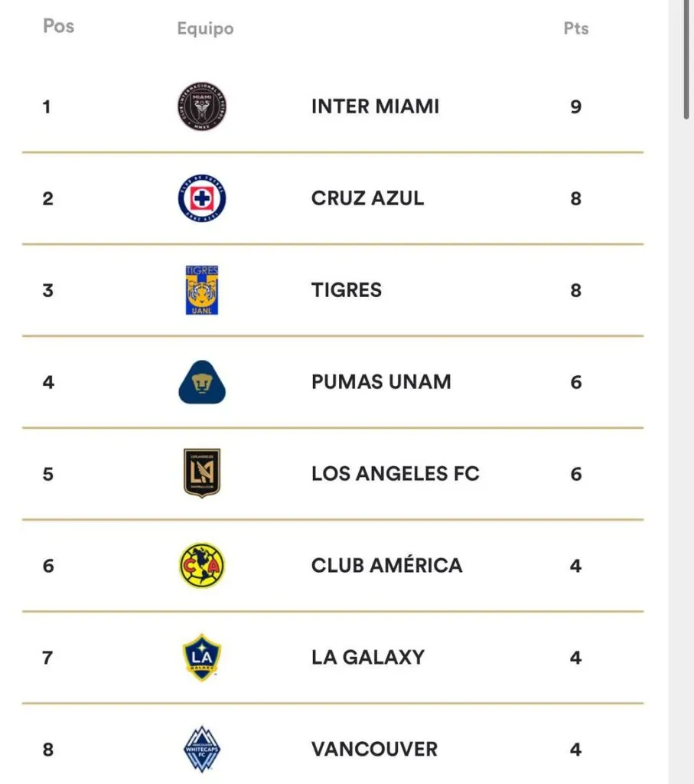Select the CLUB AMÉRICA team name
The image size is (694, 784).
386,566
